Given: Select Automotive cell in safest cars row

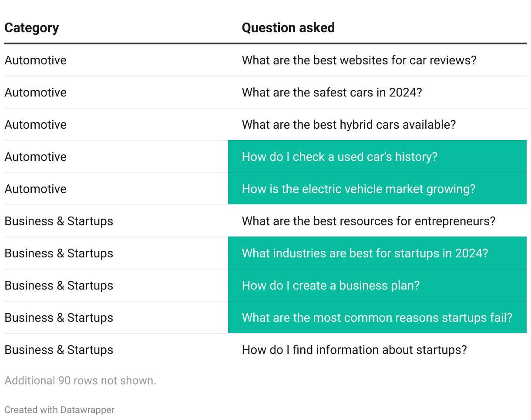Looking at the screenshot, I should pos(36,92).
